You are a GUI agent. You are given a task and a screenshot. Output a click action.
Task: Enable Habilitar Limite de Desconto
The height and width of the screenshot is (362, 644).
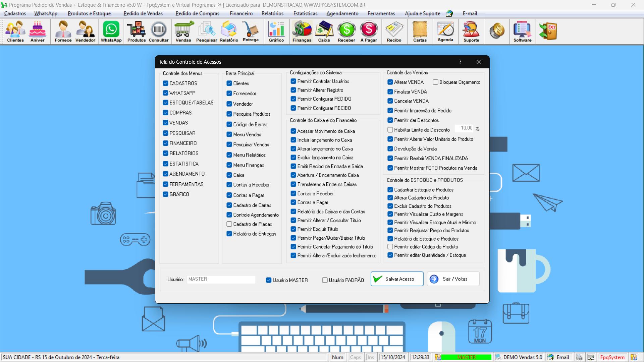coord(390,129)
